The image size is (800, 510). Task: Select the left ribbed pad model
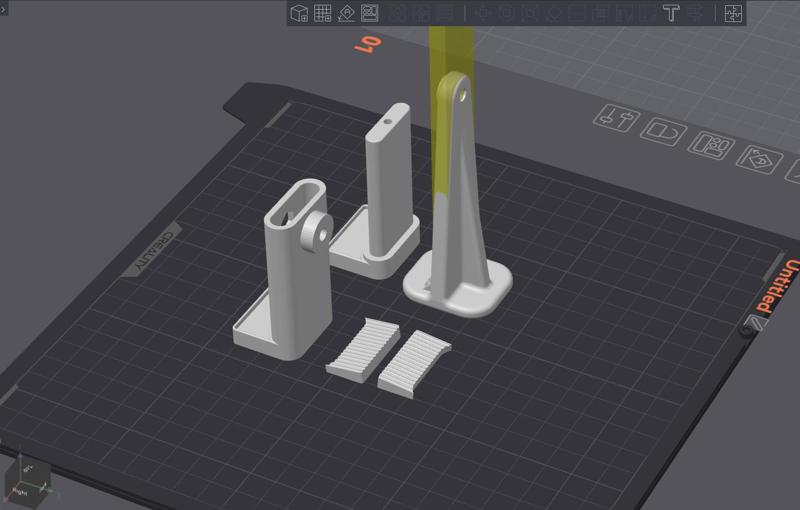363,350
